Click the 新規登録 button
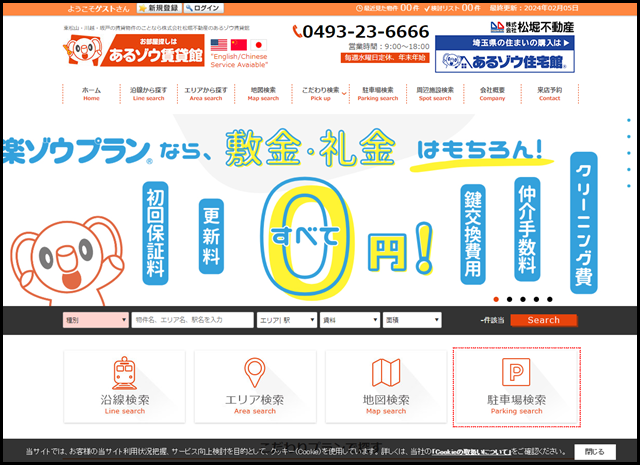Viewport: 640px width, 465px height. 159,8
